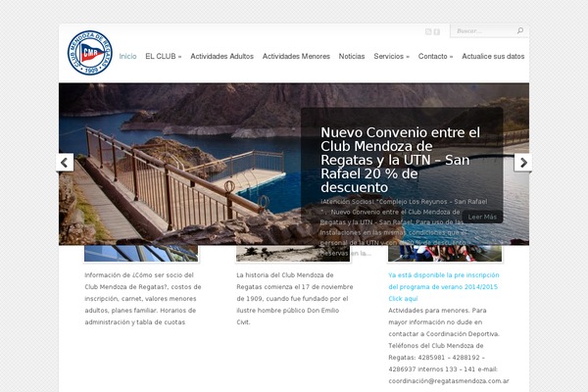
Task: Click the Información ¿Cómo ser socio paragraph
Action: pos(143,299)
